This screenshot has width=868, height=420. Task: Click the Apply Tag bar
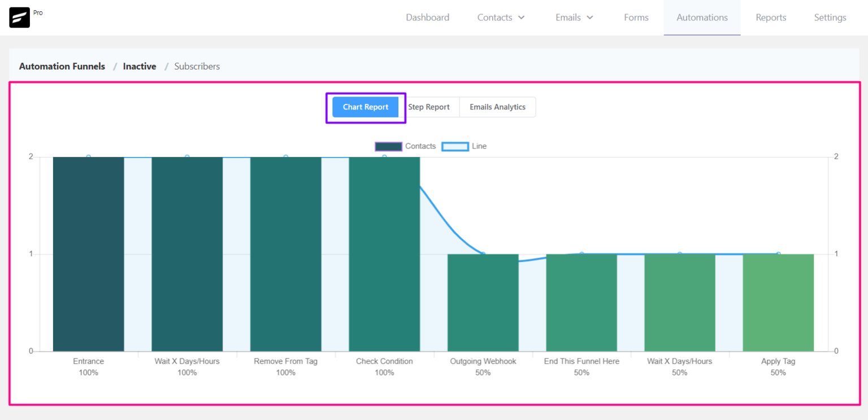(x=778, y=303)
